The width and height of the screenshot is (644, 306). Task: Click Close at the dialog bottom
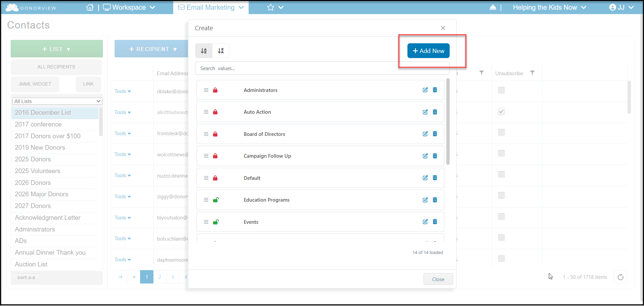coord(438,279)
